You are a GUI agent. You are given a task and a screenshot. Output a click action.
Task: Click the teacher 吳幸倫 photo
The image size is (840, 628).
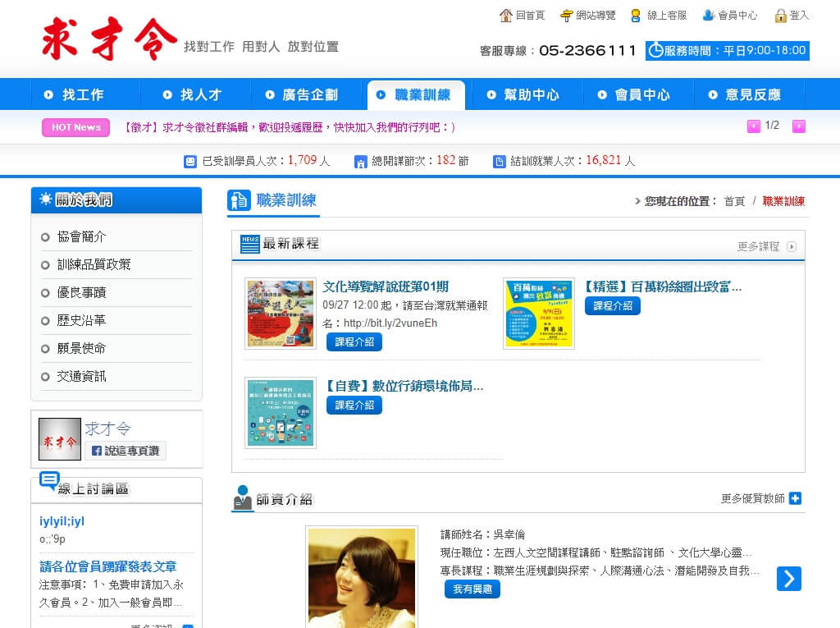(x=362, y=577)
